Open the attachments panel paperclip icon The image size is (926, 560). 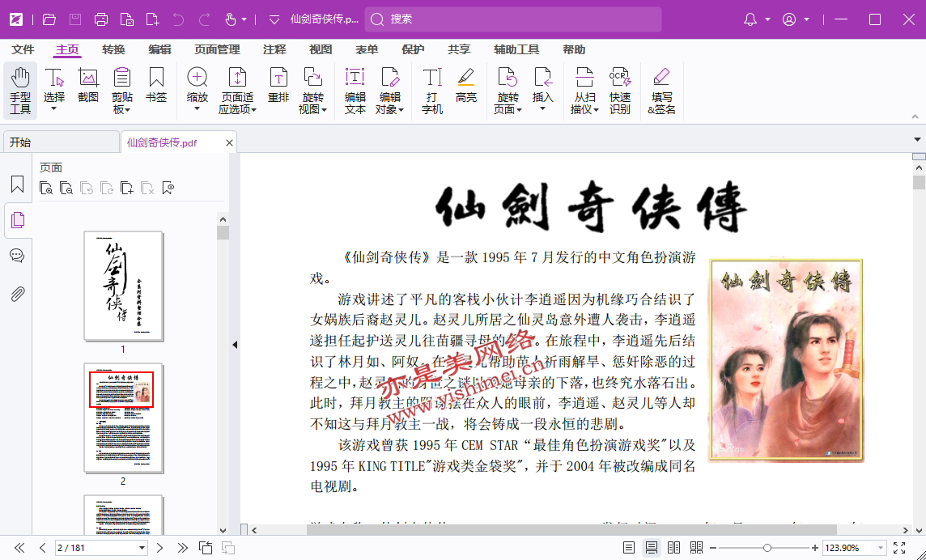[x=18, y=294]
